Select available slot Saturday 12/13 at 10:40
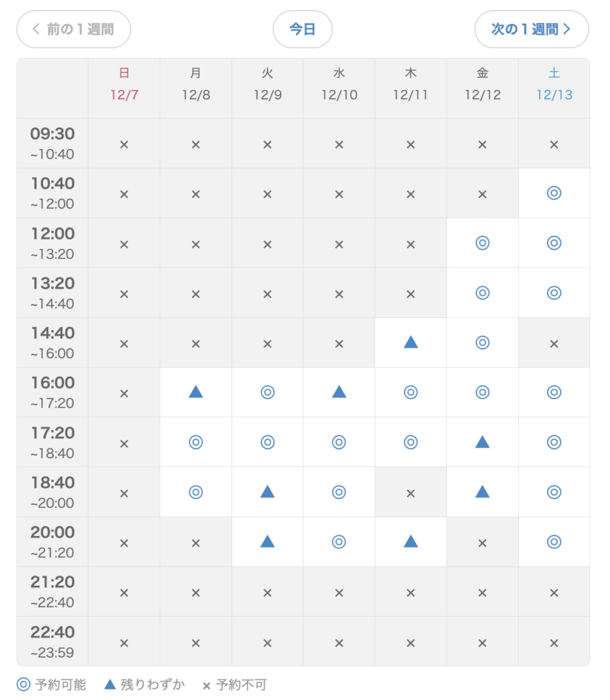Viewport: 610px width, 700px height. [554, 193]
